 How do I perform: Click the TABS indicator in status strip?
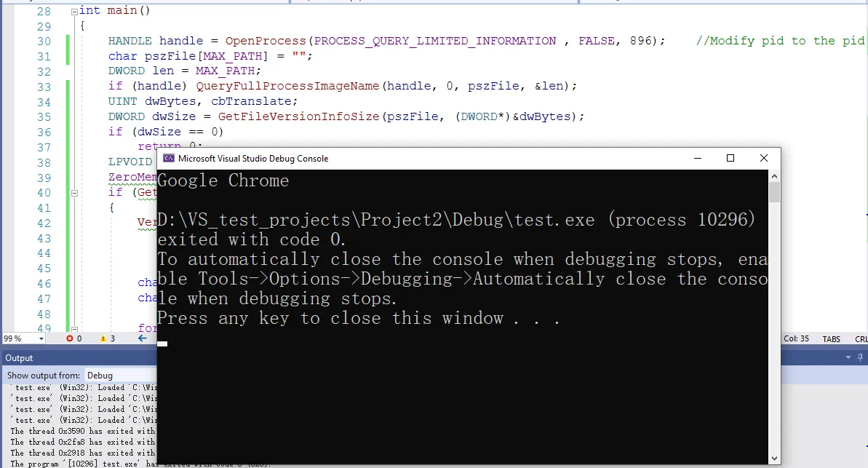831,339
